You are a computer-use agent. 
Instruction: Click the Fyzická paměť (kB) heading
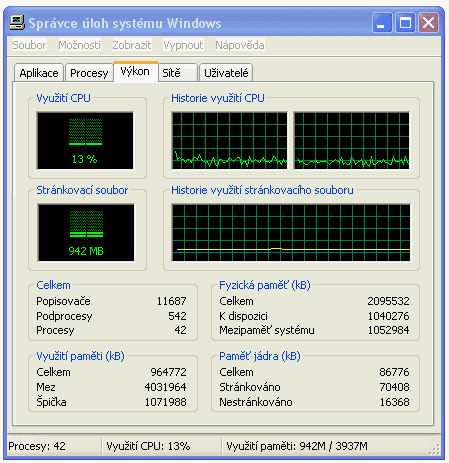pos(265,285)
